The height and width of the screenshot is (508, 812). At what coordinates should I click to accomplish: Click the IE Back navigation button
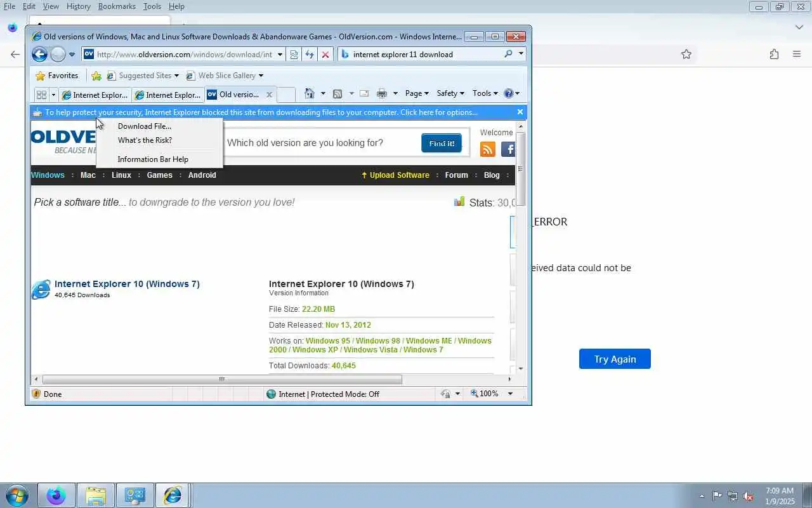click(39, 54)
